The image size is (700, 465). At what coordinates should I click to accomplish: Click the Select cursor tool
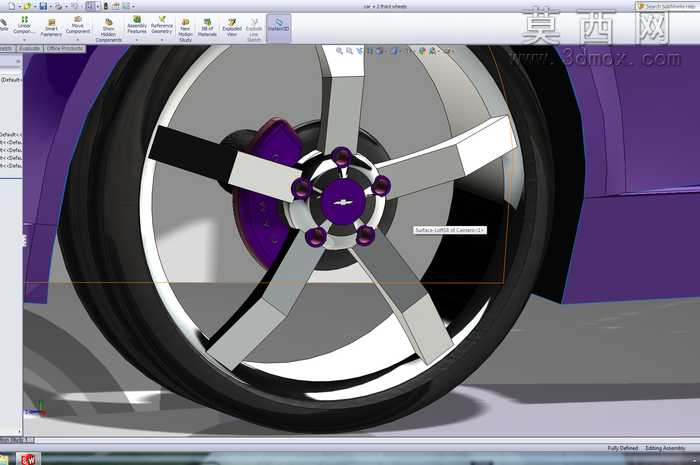pyautogui.click(x=91, y=6)
